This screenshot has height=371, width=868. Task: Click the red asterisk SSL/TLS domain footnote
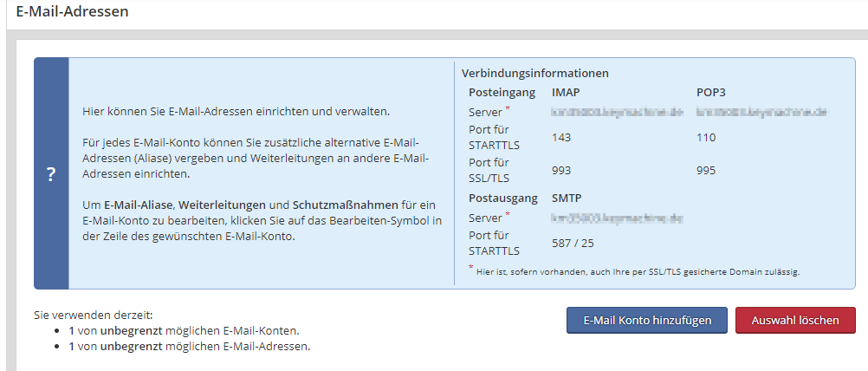point(637,271)
